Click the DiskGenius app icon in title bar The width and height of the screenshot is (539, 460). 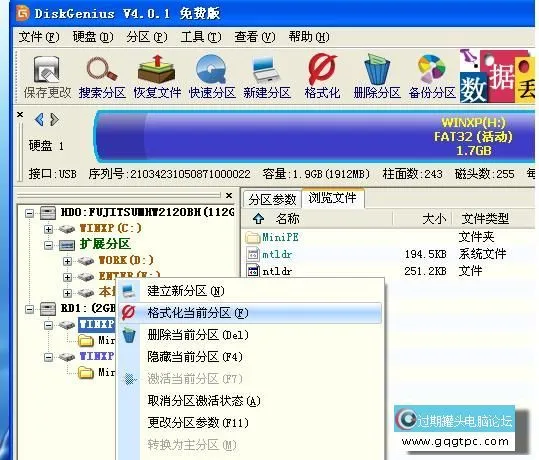pyautogui.click(x=23, y=13)
